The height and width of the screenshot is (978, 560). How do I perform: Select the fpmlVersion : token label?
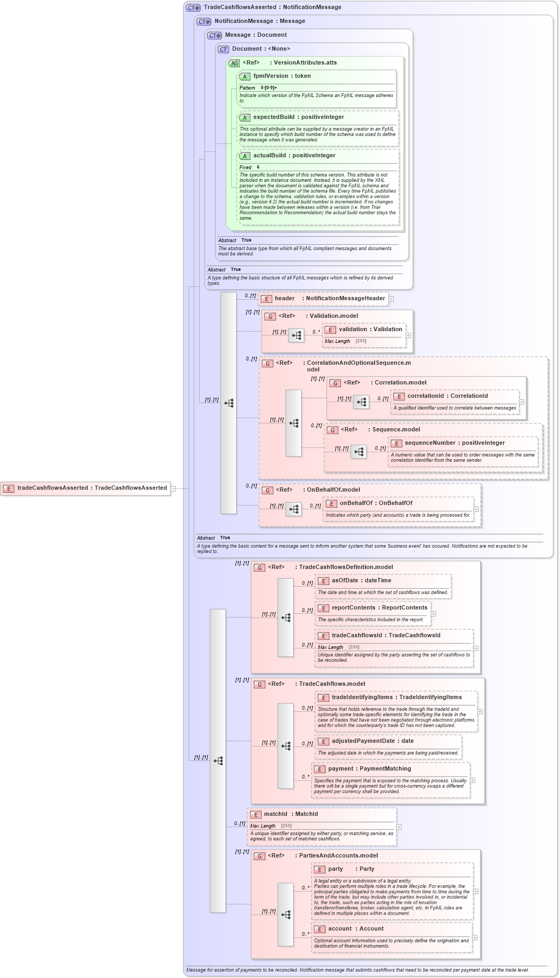pyautogui.click(x=282, y=76)
